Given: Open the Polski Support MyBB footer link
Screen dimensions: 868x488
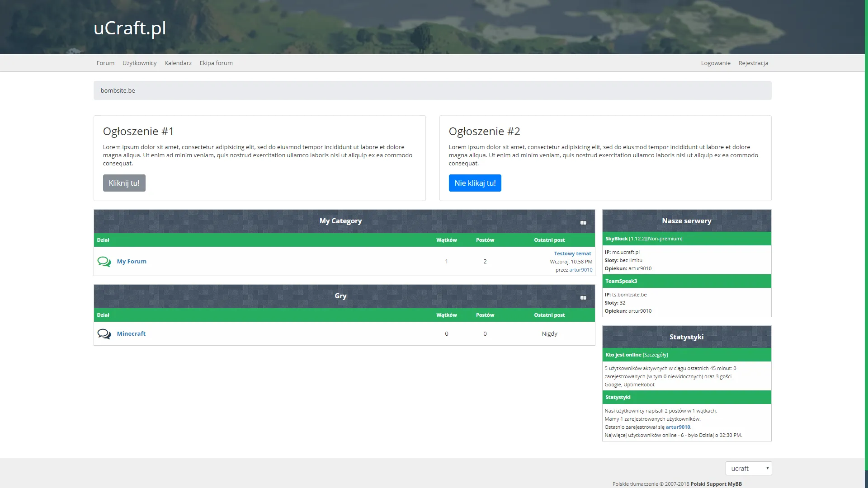Looking at the screenshot, I should tap(716, 484).
